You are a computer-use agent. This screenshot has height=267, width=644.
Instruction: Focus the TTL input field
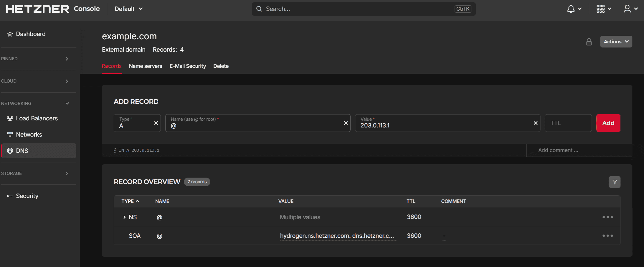click(568, 123)
